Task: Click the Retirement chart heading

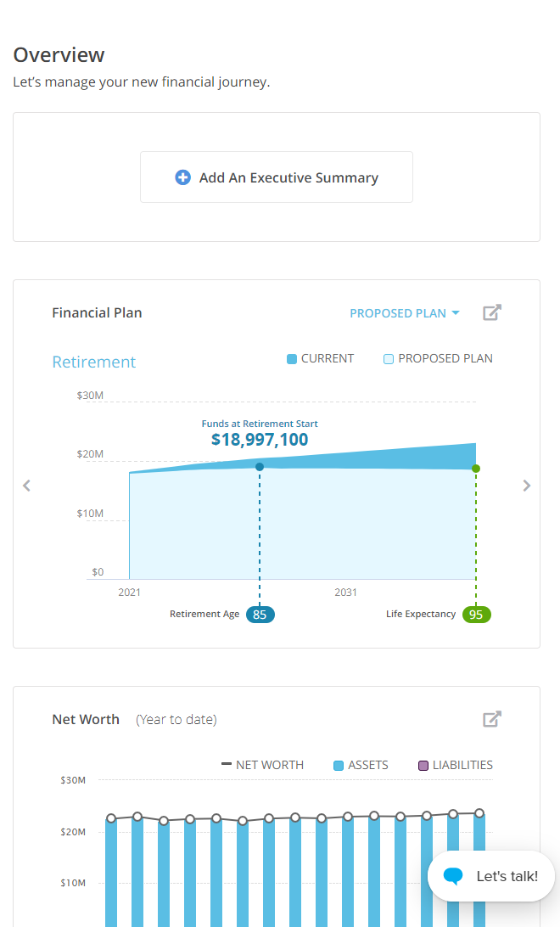Action: tap(94, 362)
